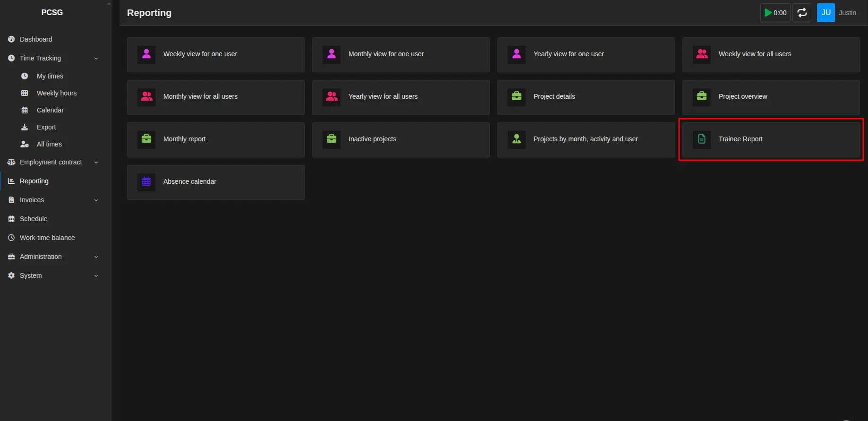Click the briefcase icon on Project overview
This screenshot has width=868, height=421.
coord(702,97)
